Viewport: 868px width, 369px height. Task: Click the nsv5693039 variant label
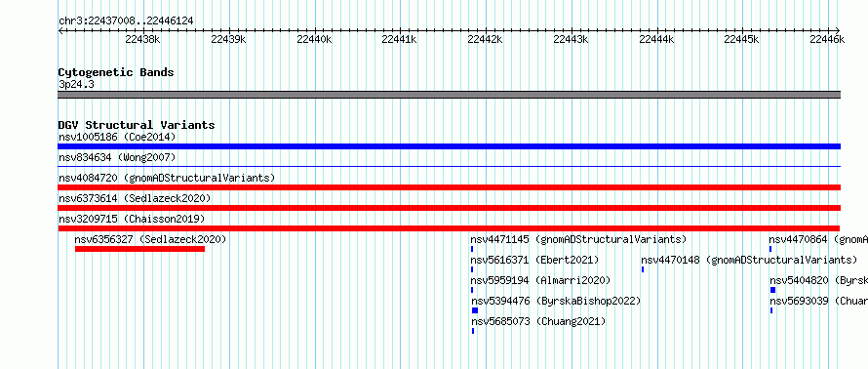[818, 301]
